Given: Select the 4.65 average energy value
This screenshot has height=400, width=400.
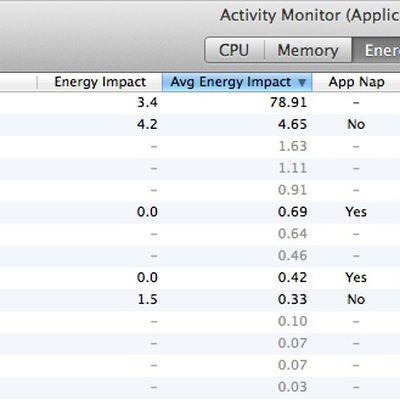Looking at the screenshot, I should (292, 124).
